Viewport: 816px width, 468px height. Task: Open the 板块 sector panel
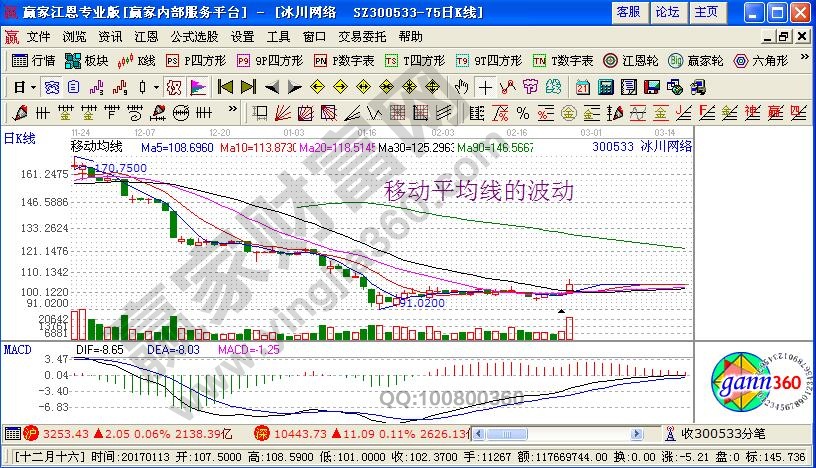(x=88, y=60)
